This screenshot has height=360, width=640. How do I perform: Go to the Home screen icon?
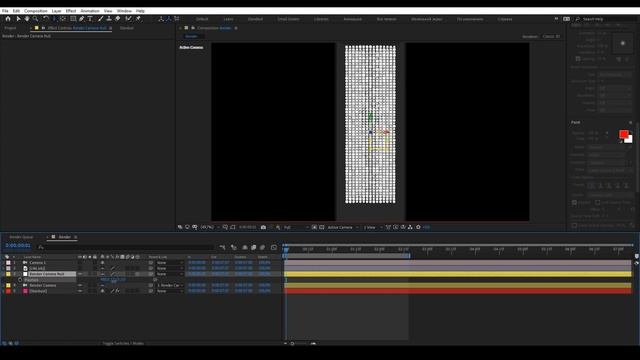[x=8, y=19]
